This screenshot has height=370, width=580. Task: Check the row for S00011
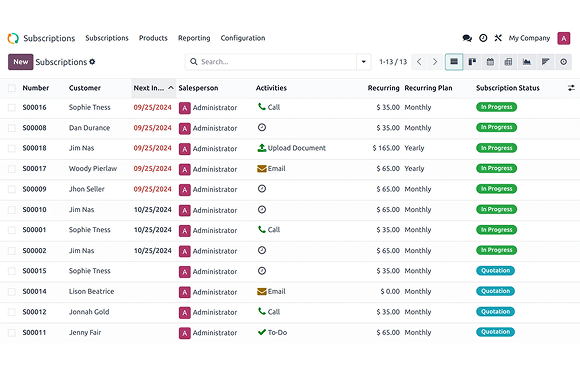click(12, 333)
